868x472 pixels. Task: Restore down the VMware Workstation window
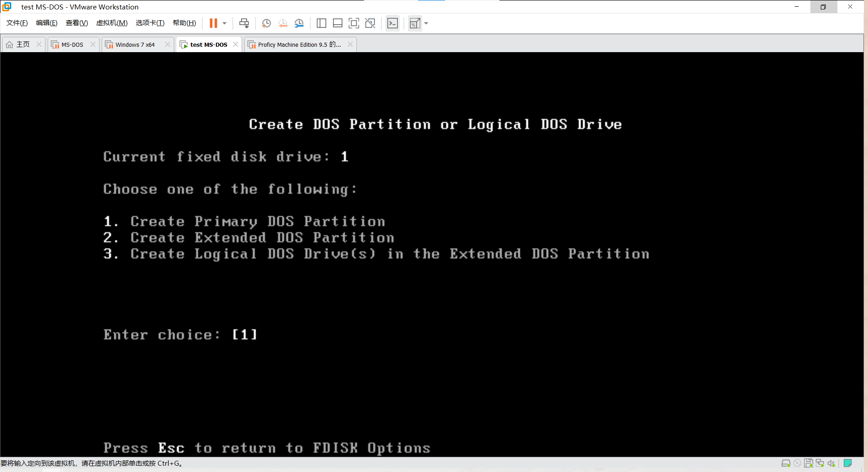click(823, 7)
